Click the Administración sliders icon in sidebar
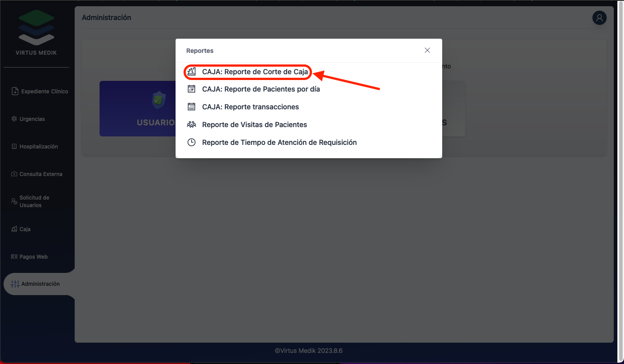Image resolution: width=624 pixels, height=364 pixels. (x=15, y=284)
